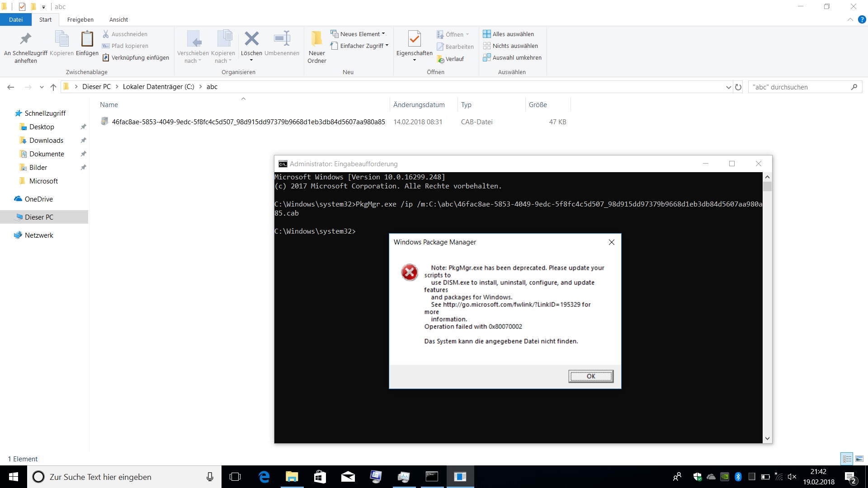The image size is (868, 488).
Task: Open Downloads in Schnellzugriff
Action: tap(47, 140)
